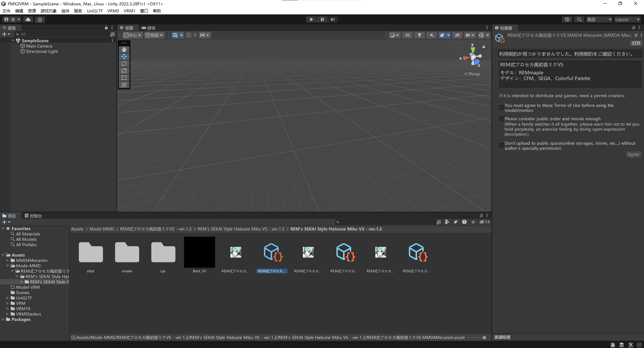Open the Layers dropdown
Screen dimensions: 644x348
[599, 19]
